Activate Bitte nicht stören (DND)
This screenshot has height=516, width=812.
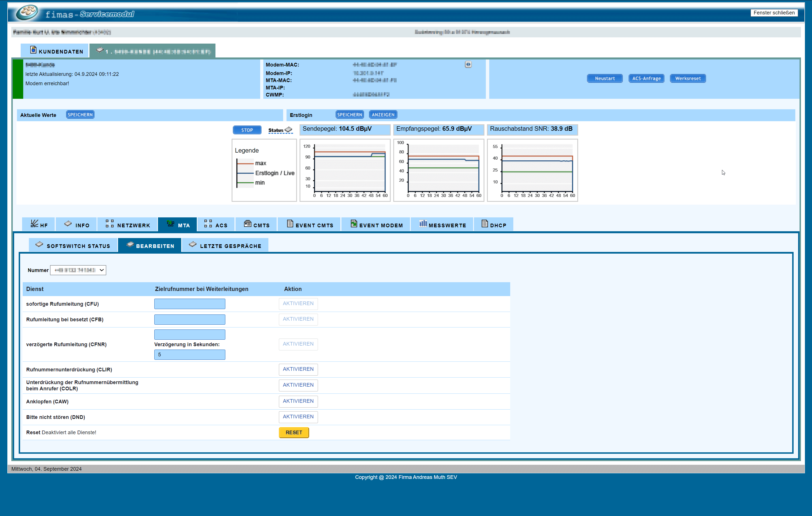tap(298, 417)
